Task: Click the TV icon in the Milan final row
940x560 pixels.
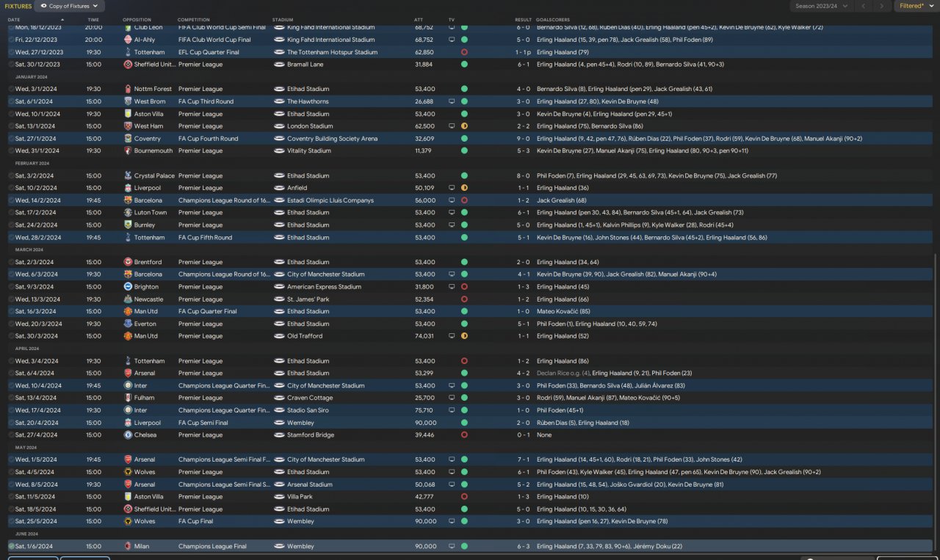Action: tap(452, 546)
